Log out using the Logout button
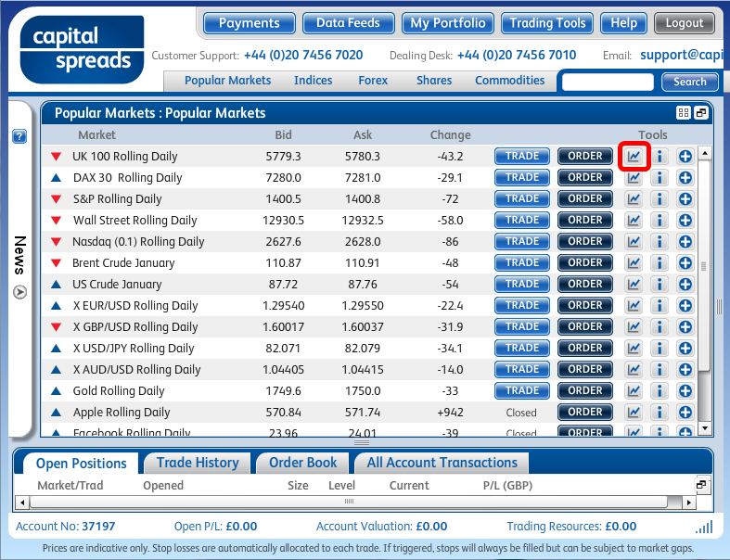 tap(685, 23)
